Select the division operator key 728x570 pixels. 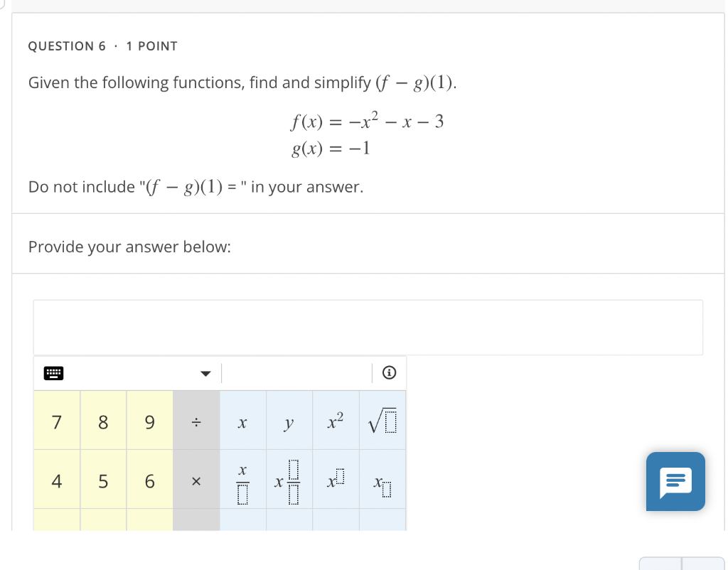(196, 421)
